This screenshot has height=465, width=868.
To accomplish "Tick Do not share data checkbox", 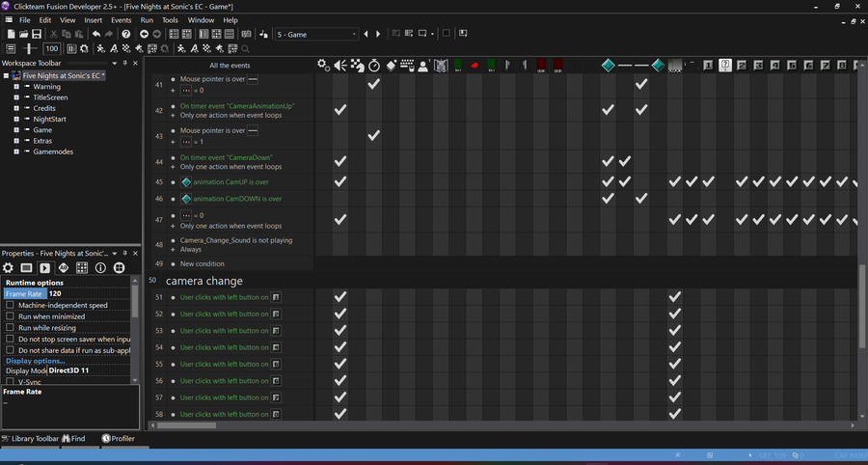I will pos(10,350).
